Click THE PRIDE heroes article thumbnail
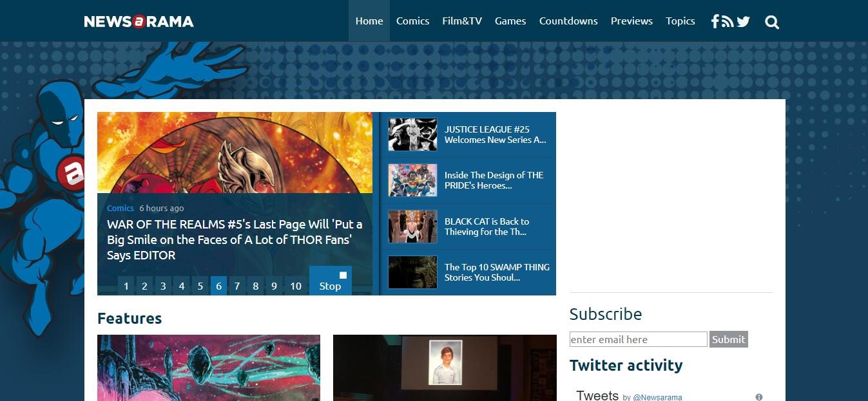Viewport: 868px width, 401px height. [x=412, y=180]
